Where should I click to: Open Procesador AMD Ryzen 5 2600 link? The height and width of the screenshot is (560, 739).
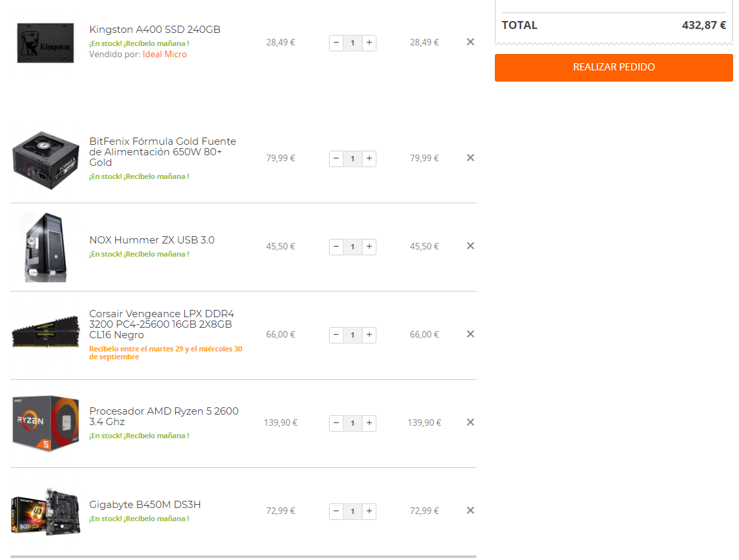coord(164,417)
